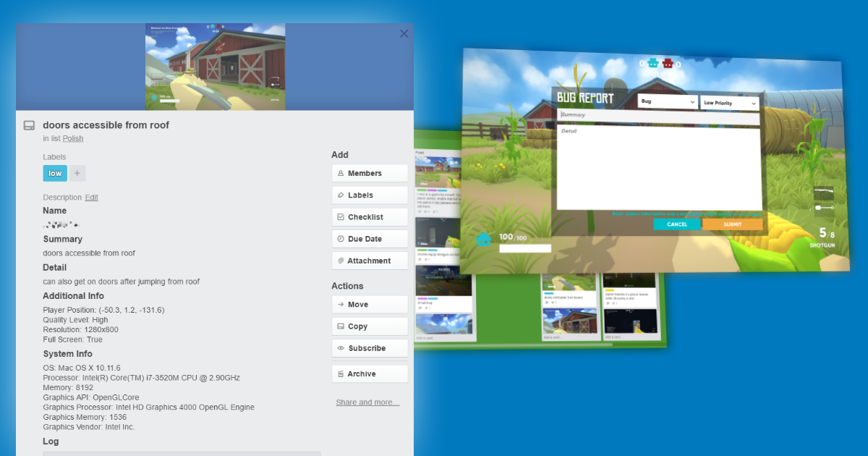868x456 pixels.
Task: Click the Checklist icon to add a checklist
Action: 341,216
